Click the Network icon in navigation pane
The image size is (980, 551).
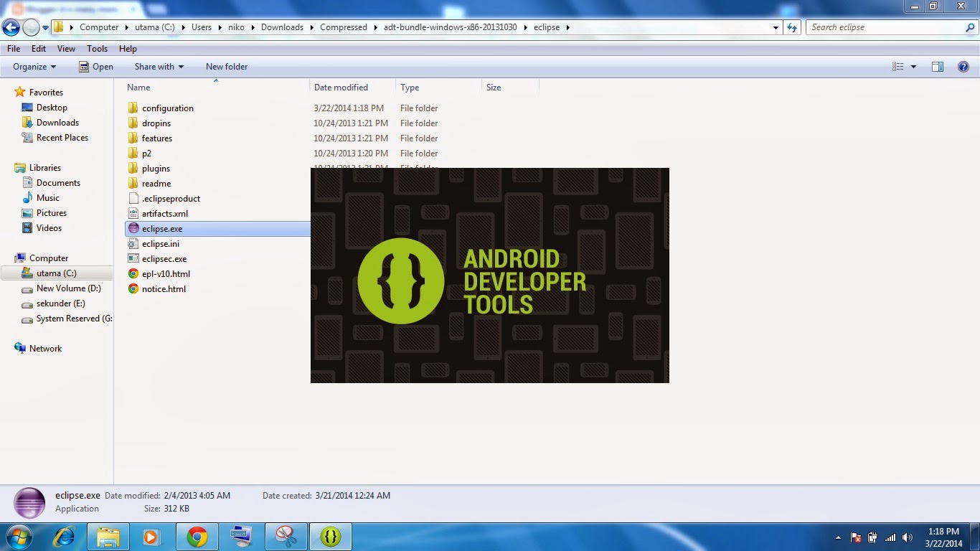[20, 348]
